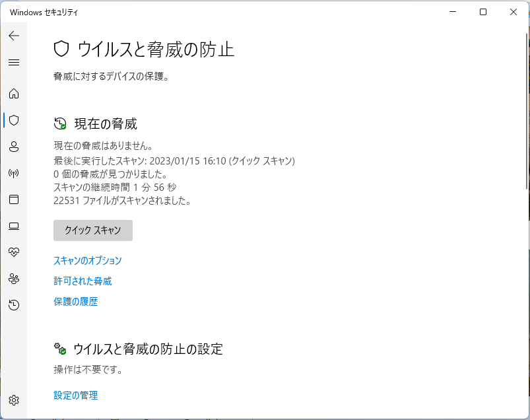Click the 現在の脅威 heading icon
530x420 pixels.
pos(60,123)
